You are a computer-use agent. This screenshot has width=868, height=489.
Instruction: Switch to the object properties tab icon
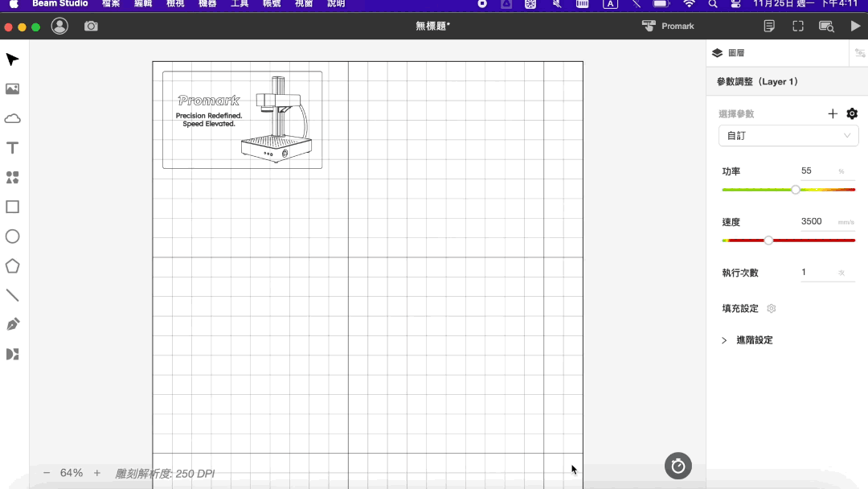860,53
